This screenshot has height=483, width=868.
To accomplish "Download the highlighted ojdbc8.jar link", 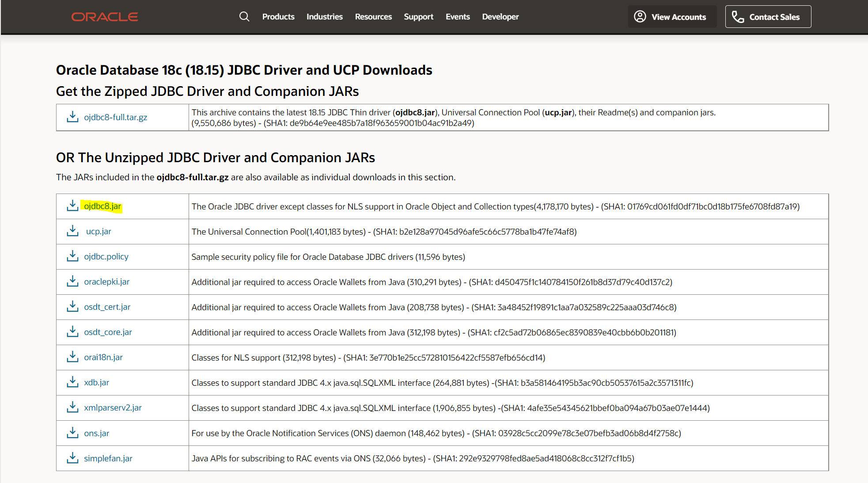I will coord(102,206).
